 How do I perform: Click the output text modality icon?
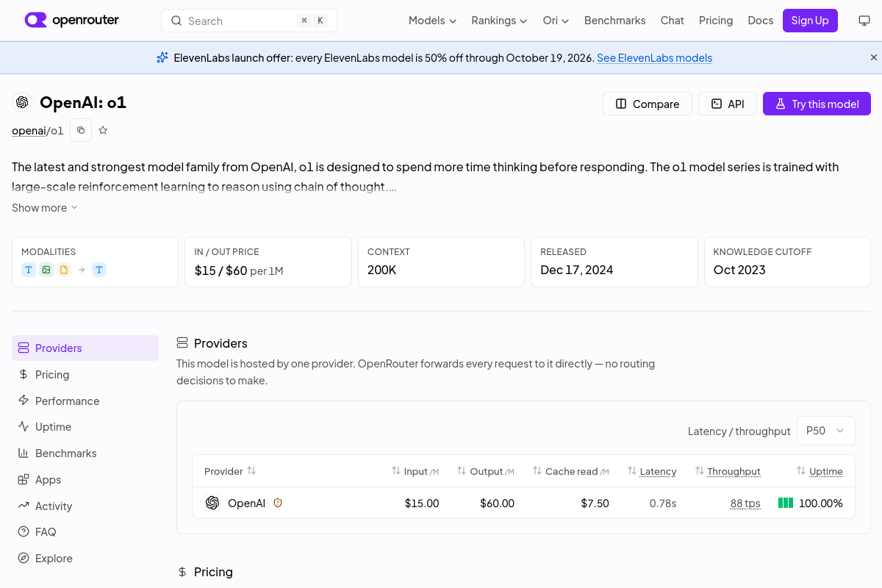tap(99, 270)
